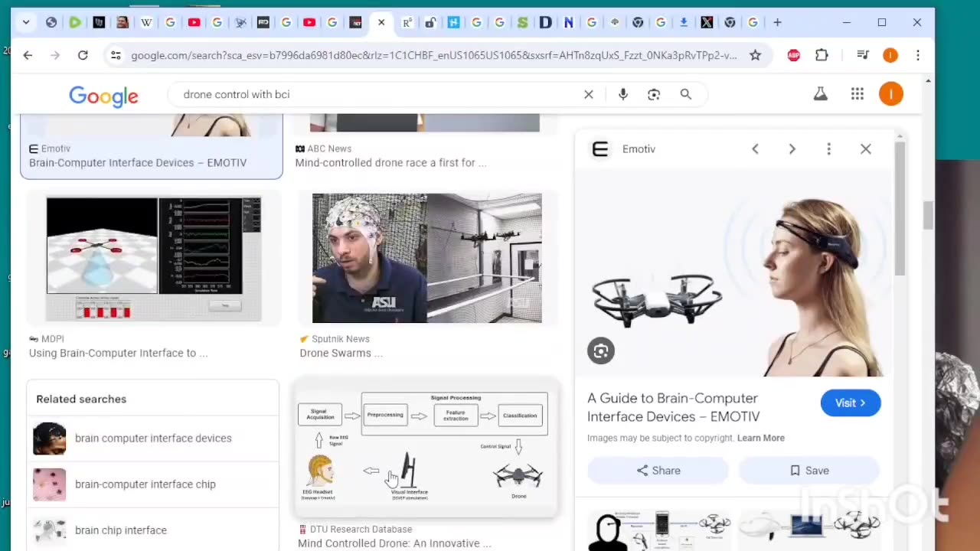
Task: Go to Google home via the logo
Action: 103,96
